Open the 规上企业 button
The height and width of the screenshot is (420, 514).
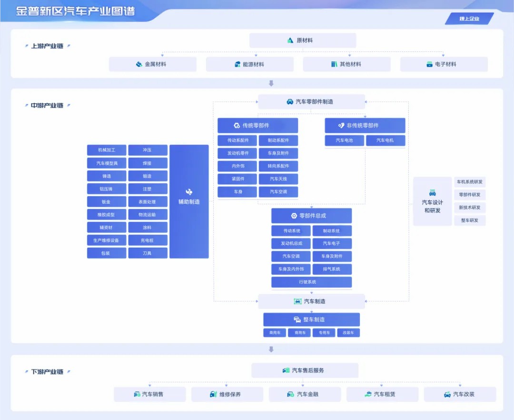(x=469, y=19)
